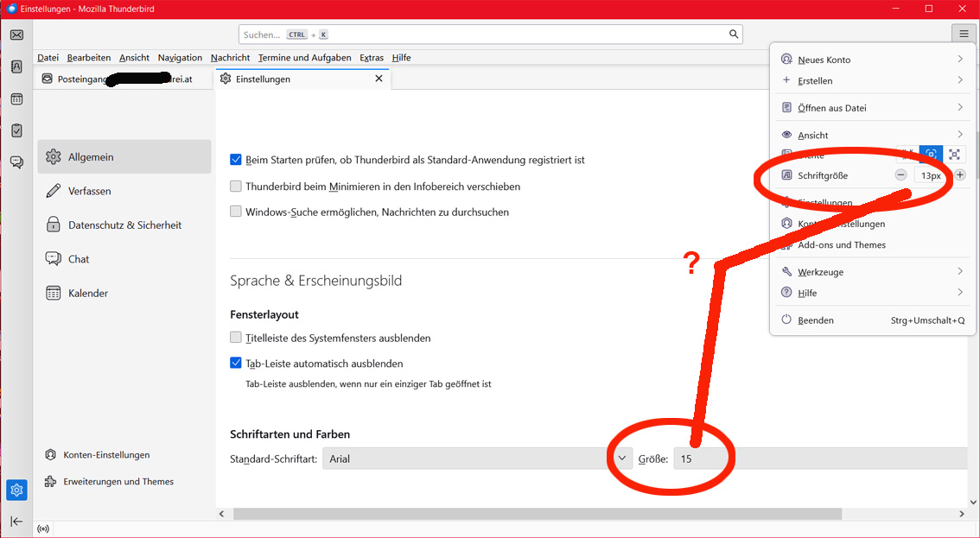Close the hamburger application menu button
Screen dimensions: 980x538
pyautogui.click(x=964, y=35)
